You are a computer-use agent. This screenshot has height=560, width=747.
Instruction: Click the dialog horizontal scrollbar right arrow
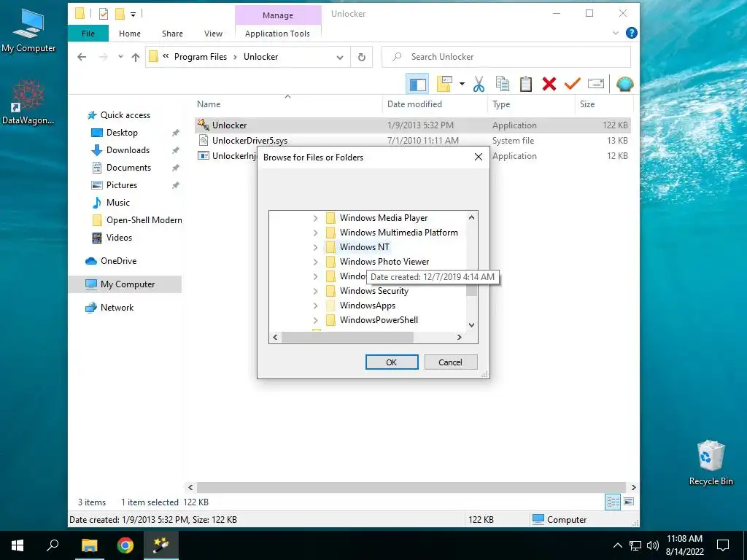460,337
